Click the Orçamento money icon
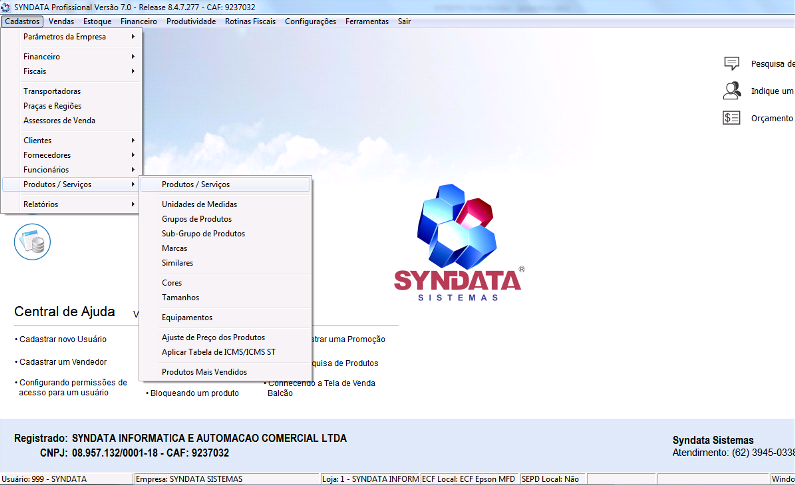 (731, 118)
